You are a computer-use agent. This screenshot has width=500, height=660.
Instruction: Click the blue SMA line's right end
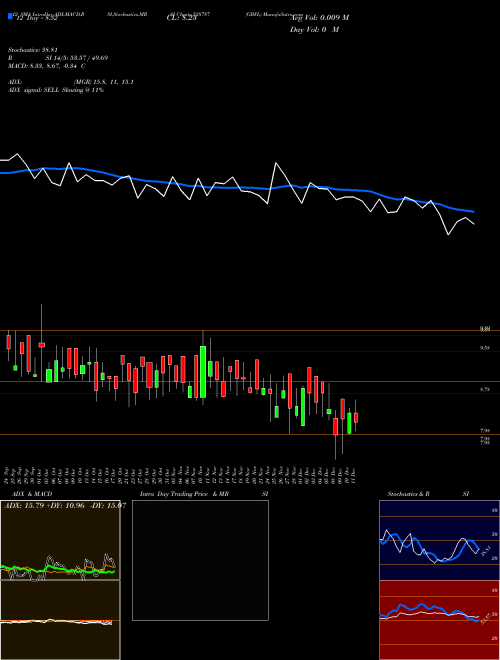pos(473,211)
